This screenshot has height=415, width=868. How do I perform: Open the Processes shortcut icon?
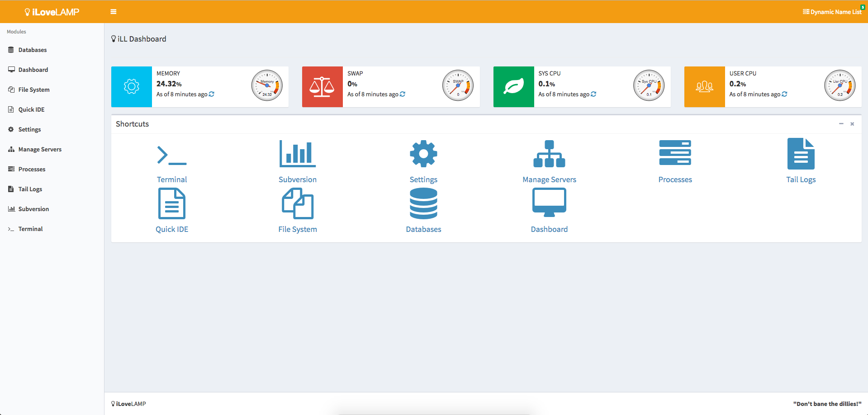click(x=675, y=153)
